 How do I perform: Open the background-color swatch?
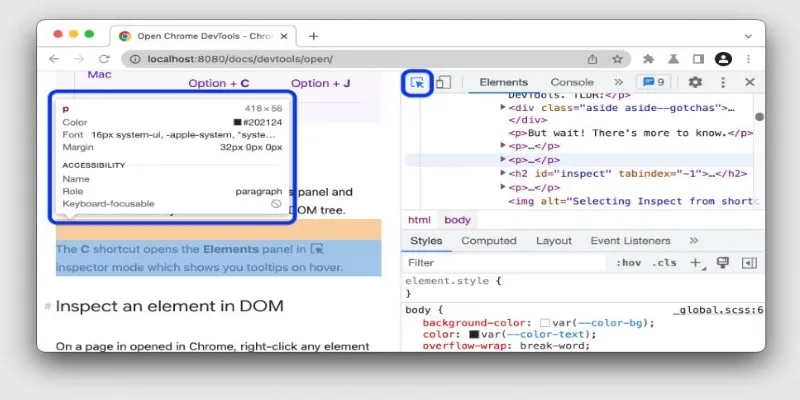click(x=545, y=323)
